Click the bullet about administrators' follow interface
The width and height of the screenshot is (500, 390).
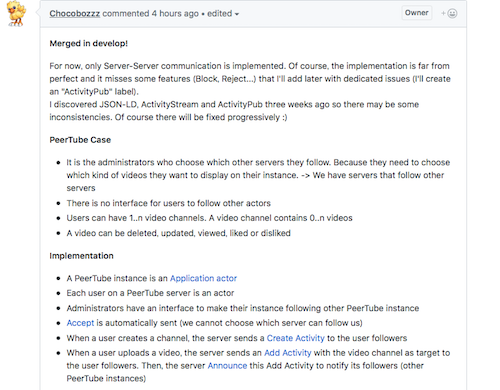click(x=243, y=308)
